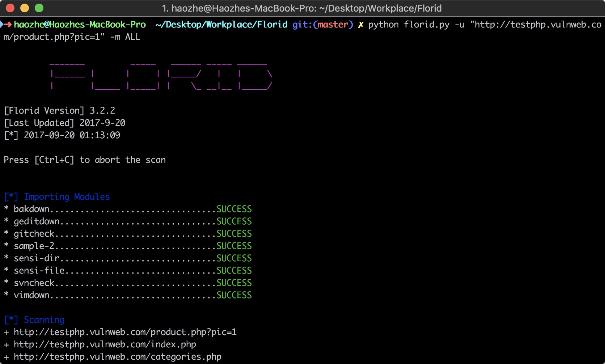
Task: Click the 'sample-2' module name
Action: pyautogui.click(x=34, y=246)
